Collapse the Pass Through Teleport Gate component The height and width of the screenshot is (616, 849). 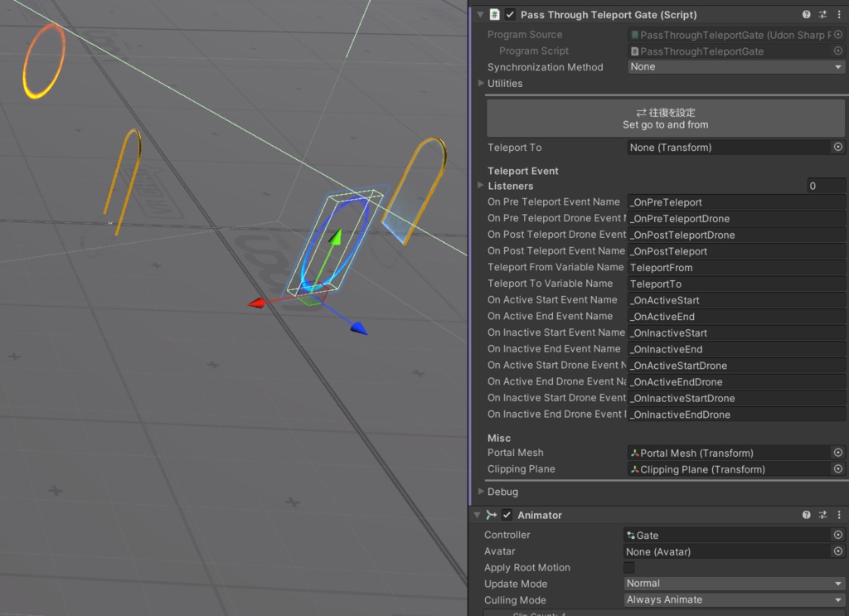click(480, 15)
